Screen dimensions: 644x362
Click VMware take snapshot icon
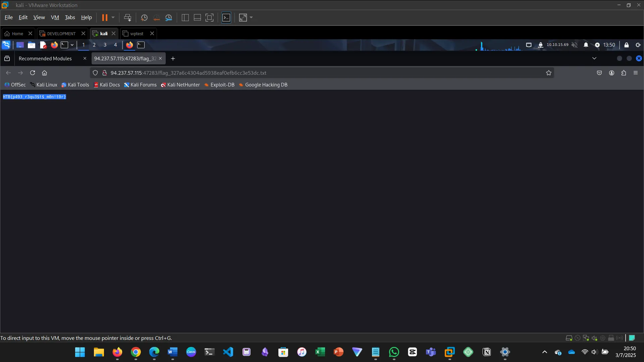coord(144,18)
